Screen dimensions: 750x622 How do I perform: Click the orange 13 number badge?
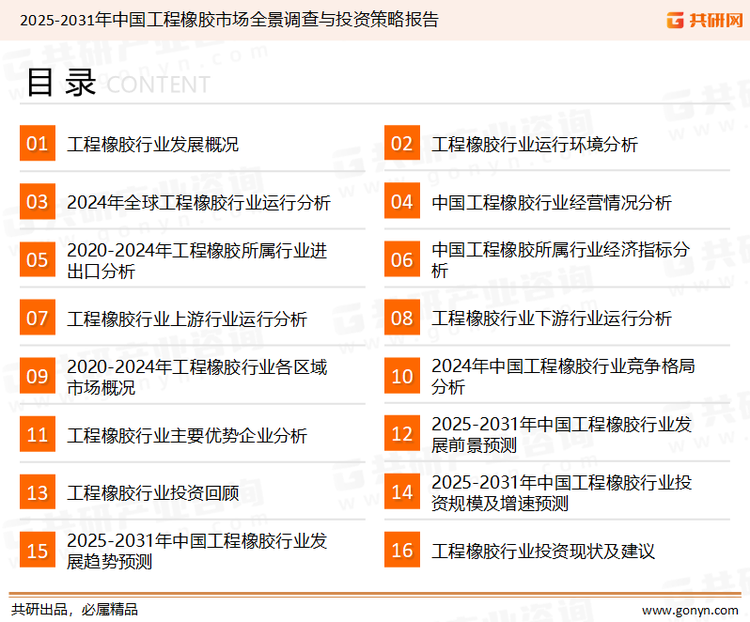(x=37, y=492)
